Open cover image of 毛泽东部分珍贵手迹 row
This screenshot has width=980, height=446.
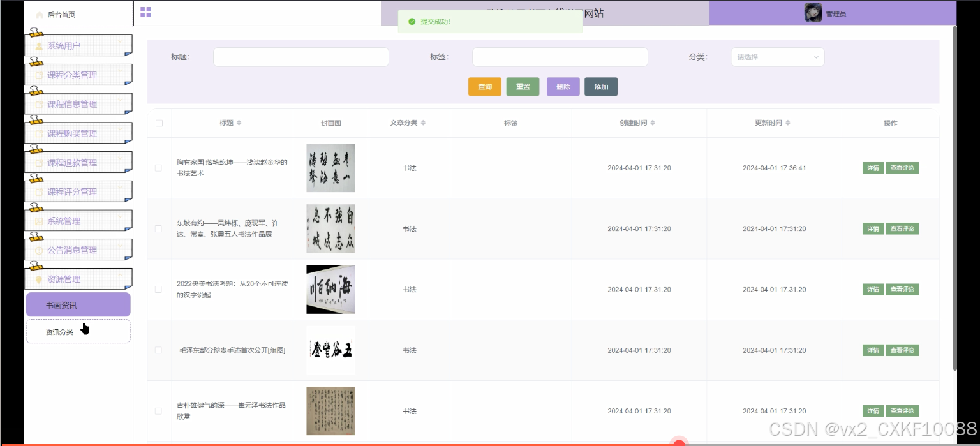click(330, 350)
